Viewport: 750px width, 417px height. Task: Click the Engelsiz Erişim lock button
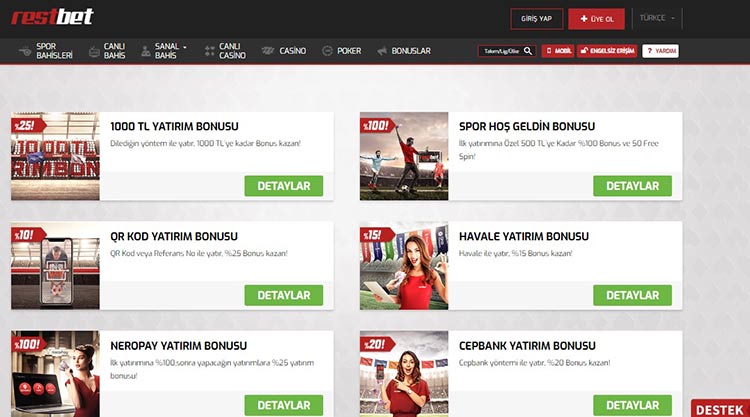click(606, 51)
